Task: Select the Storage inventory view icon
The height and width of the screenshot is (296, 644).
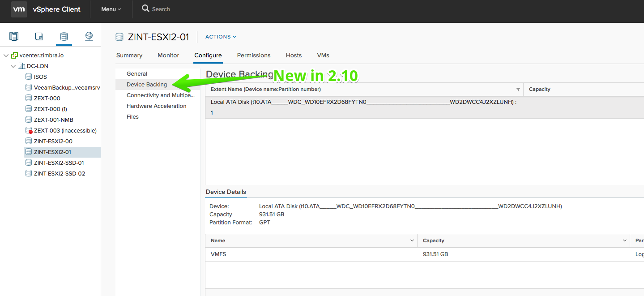Action: click(x=64, y=36)
